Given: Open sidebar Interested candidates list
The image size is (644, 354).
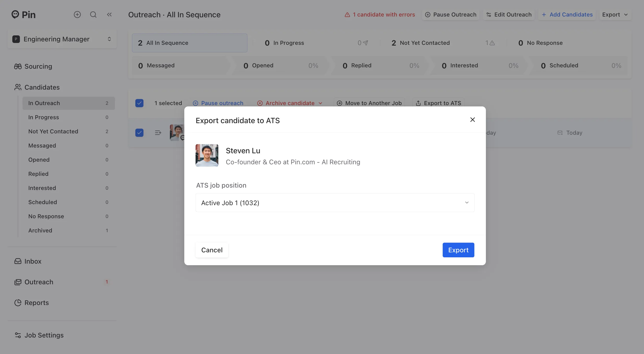Looking at the screenshot, I should 69,188.
